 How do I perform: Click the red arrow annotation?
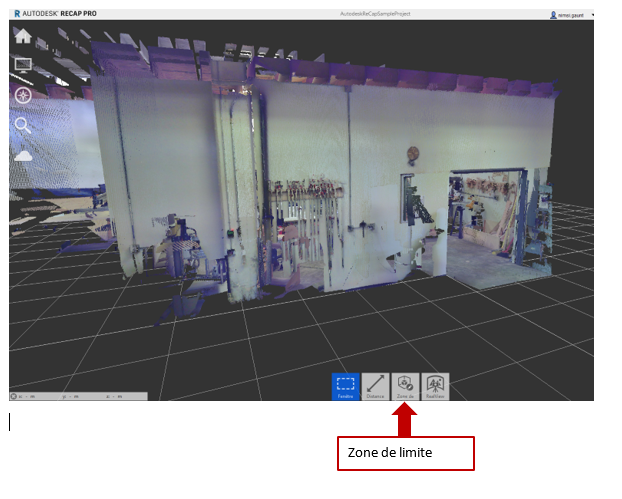click(x=405, y=420)
